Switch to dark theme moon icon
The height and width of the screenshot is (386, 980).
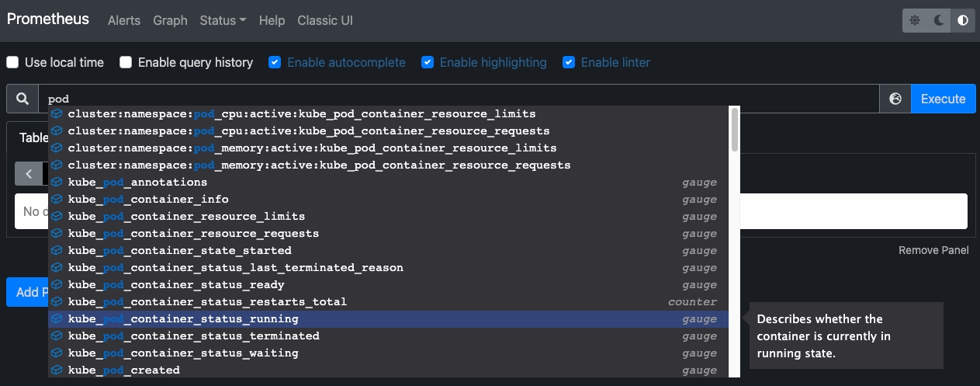[939, 20]
